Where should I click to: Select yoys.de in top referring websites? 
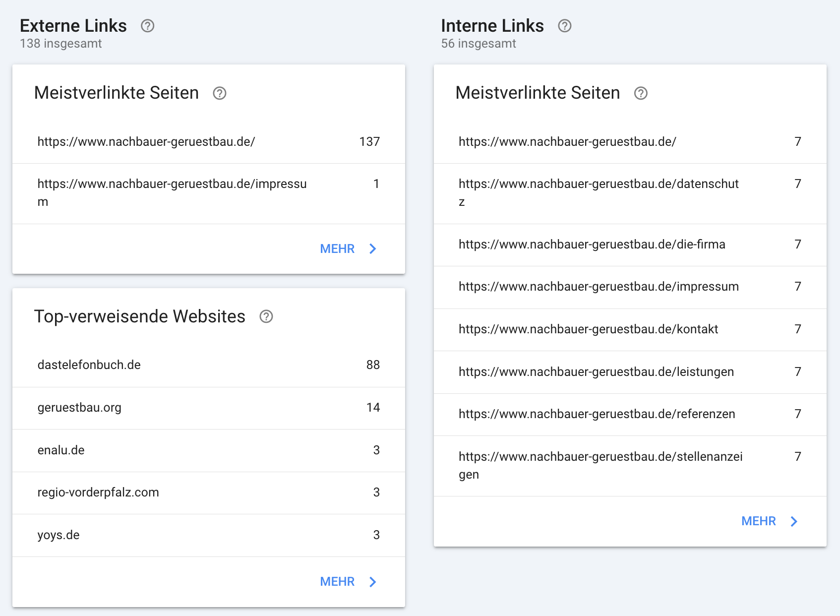(208, 535)
